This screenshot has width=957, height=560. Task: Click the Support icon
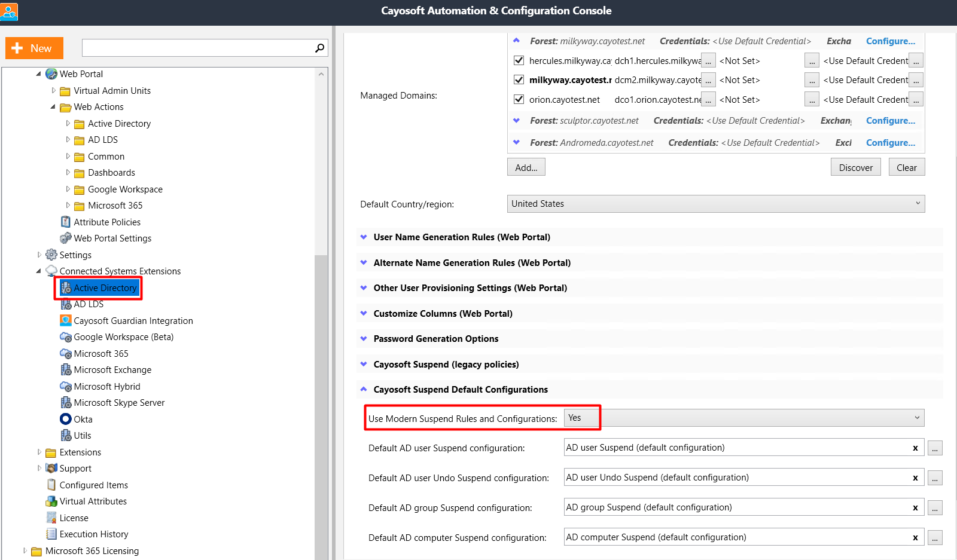click(x=51, y=469)
